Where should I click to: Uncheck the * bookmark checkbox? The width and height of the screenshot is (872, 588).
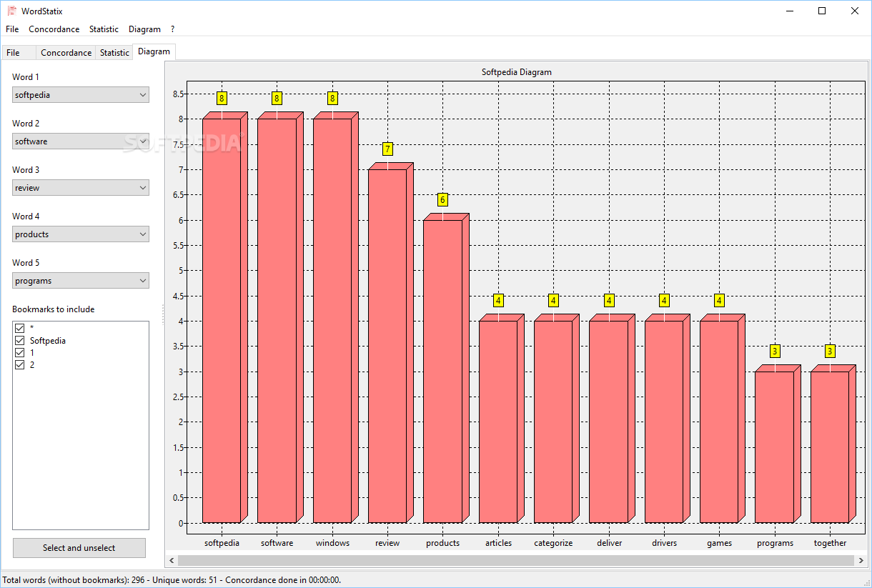coord(20,328)
